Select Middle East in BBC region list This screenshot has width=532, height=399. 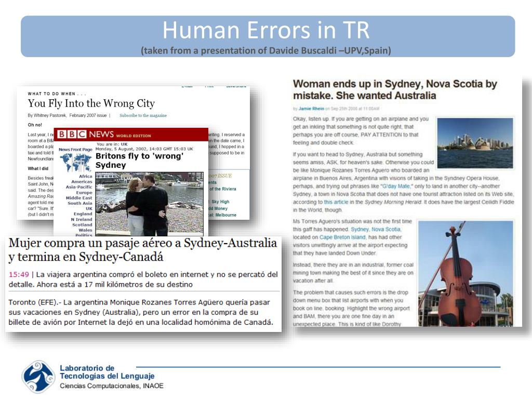tap(79, 198)
